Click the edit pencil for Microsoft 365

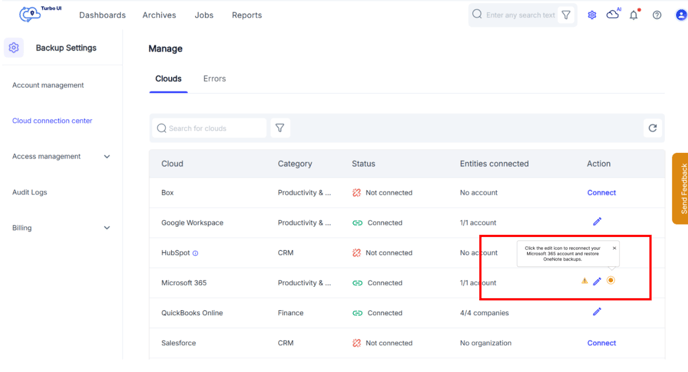coord(597,281)
